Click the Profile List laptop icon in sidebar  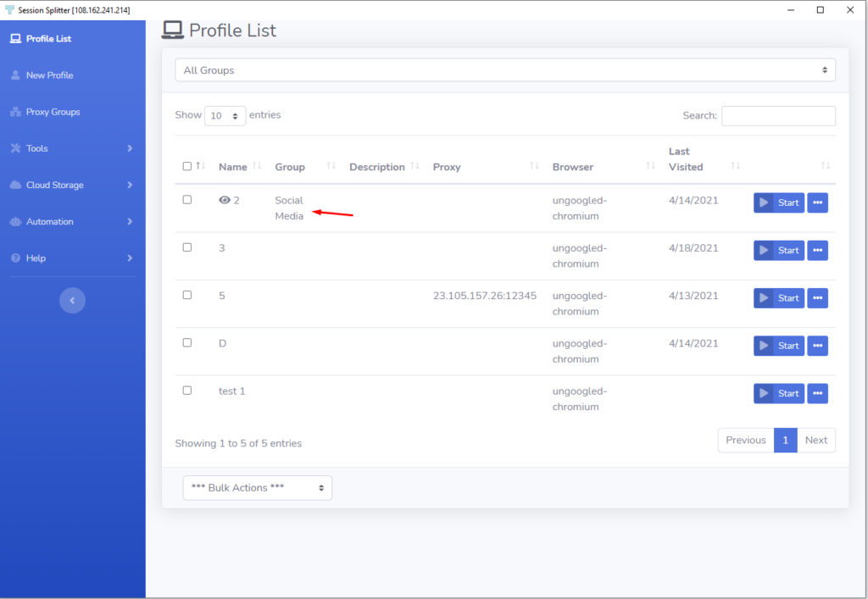[x=15, y=39]
